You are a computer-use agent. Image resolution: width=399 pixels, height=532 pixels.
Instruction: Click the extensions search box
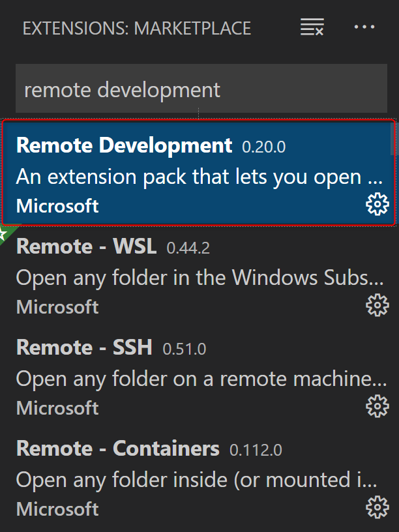click(201, 89)
